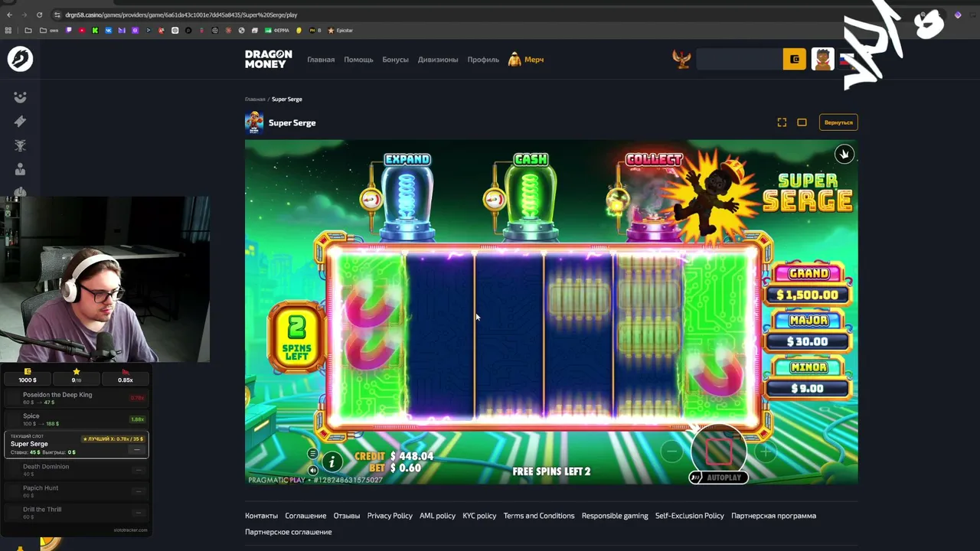980x551 pixels.
Task: Click the MINOR jackpot $9.00 panel
Action: click(808, 378)
